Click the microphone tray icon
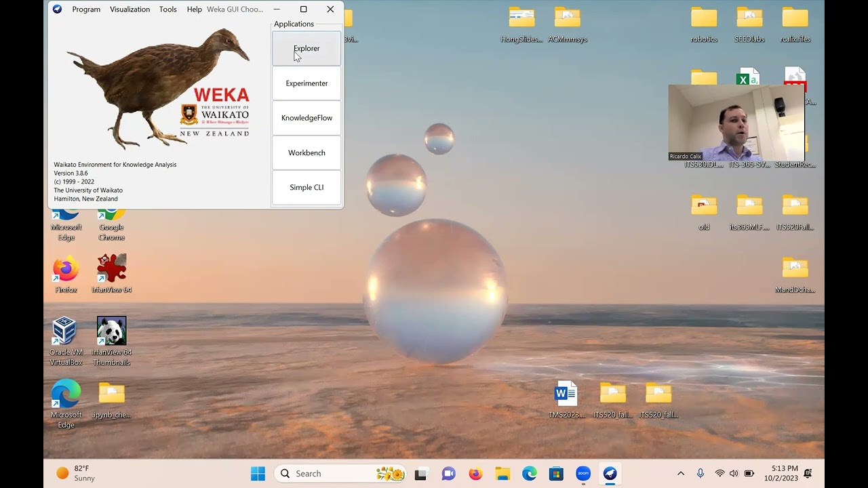The width and height of the screenshot is (868, 488). (701, 474)
